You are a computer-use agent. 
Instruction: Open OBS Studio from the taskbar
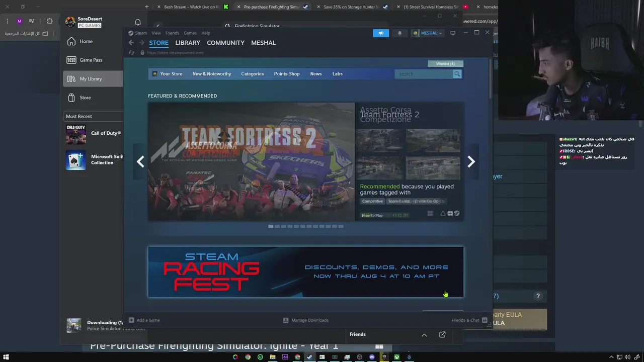click(x=359, y=357)
